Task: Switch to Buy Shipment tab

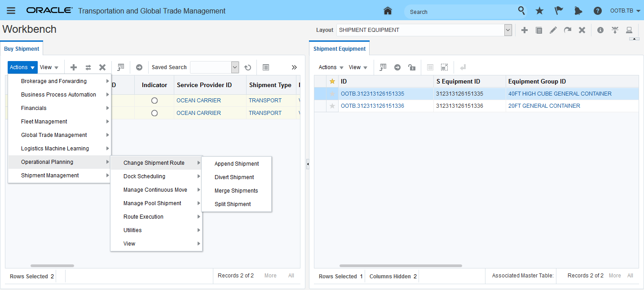Action: 22,49
